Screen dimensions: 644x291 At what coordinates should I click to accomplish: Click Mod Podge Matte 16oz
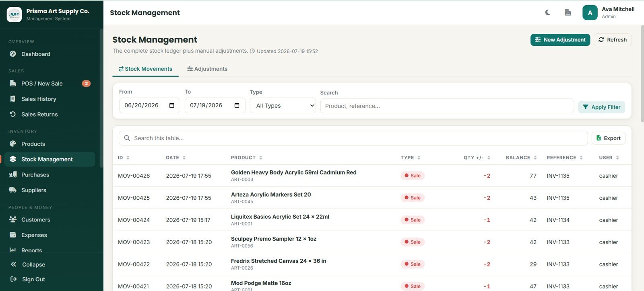coord(261,283)
